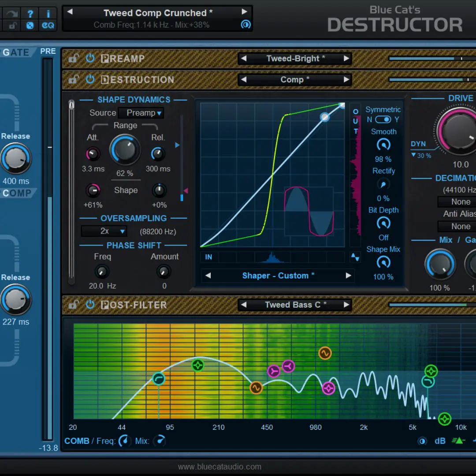Image resolution: width=476 pixels, height=476 pixels.
Task: Click the preset contrast circle icon
Action: click(245, 24)
